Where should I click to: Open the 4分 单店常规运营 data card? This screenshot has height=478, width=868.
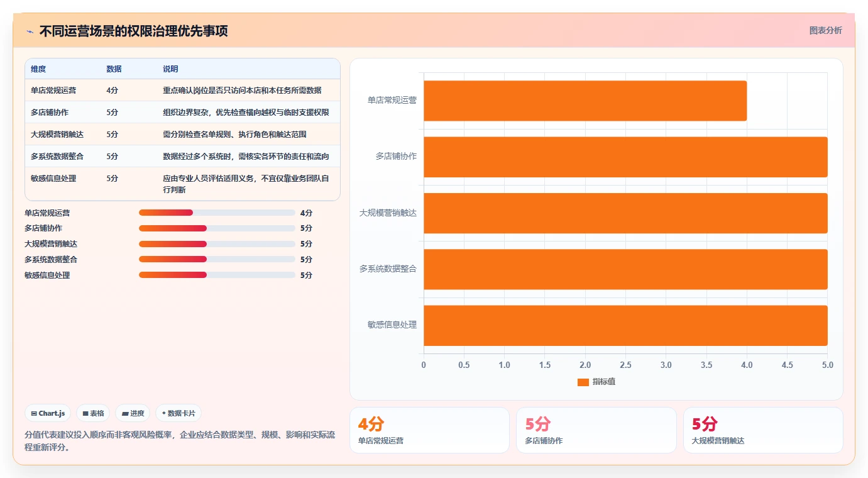click(x=429, y=430)
